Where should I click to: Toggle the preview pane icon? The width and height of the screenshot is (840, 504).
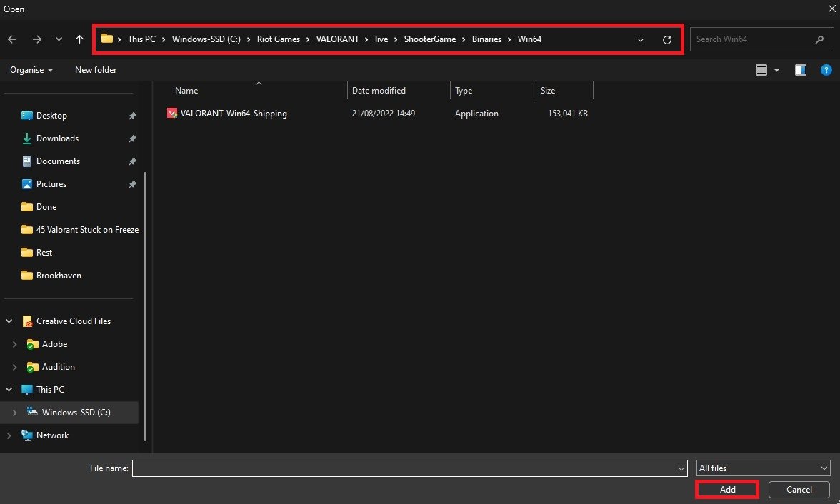(800, 70)
